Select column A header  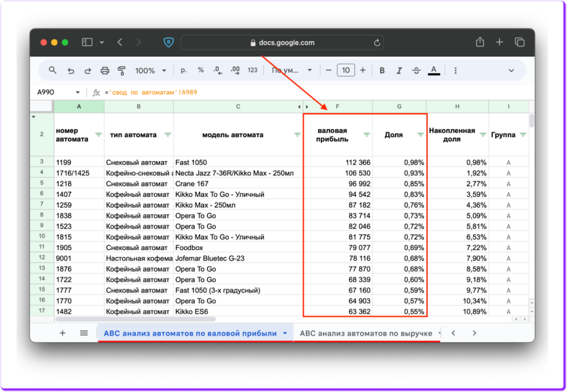[79, 107]
